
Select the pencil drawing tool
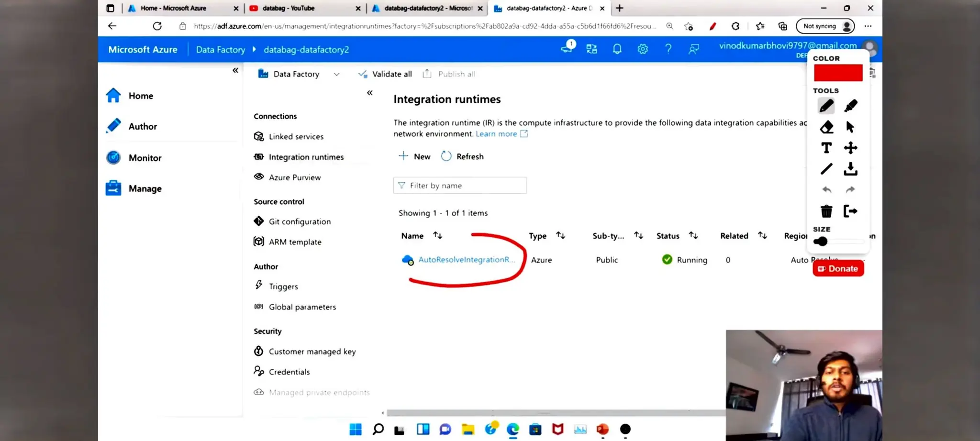click(826, 106)
